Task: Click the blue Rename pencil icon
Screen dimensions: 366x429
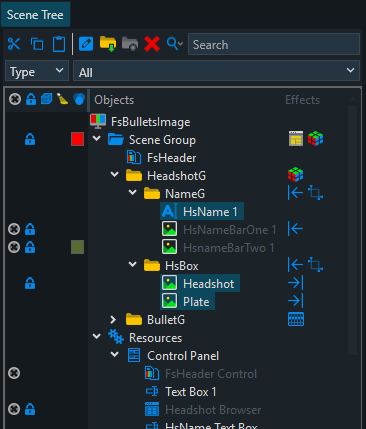Action: [86, 44]
